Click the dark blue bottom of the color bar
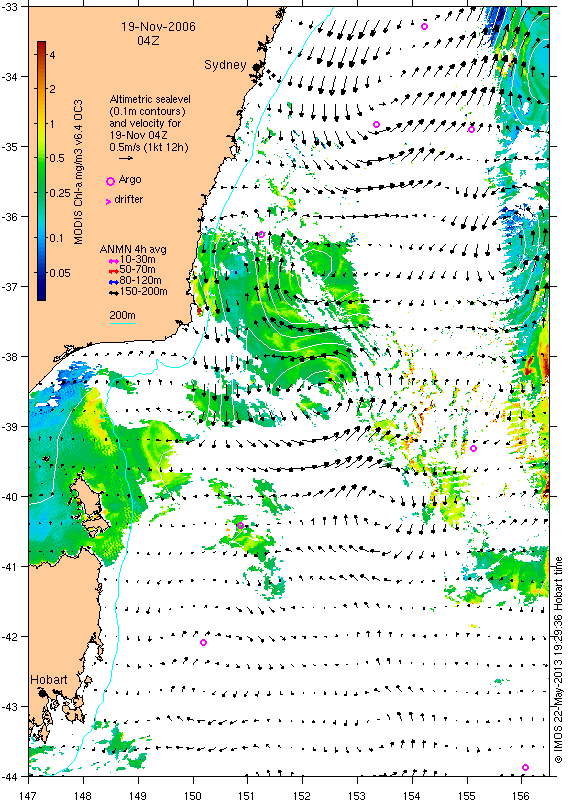 click(x=41, y=296)
